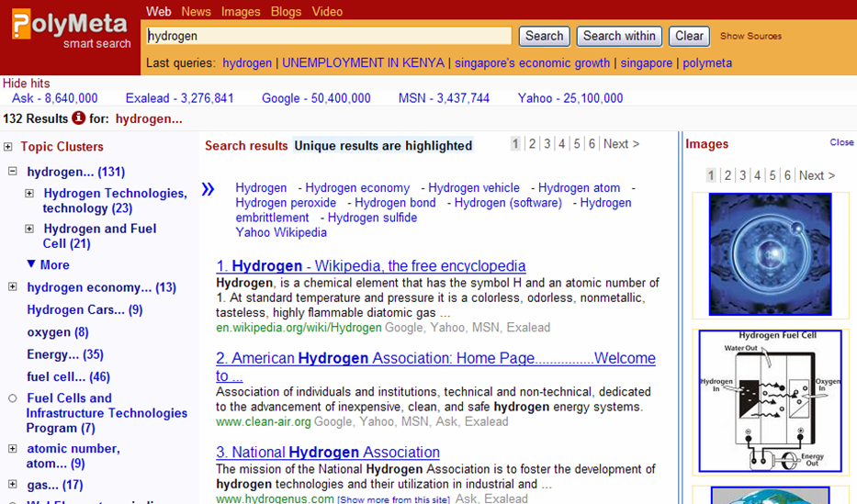
Task: Collapse the hydrogen... (131) cluster
Action: pos(13,172)
